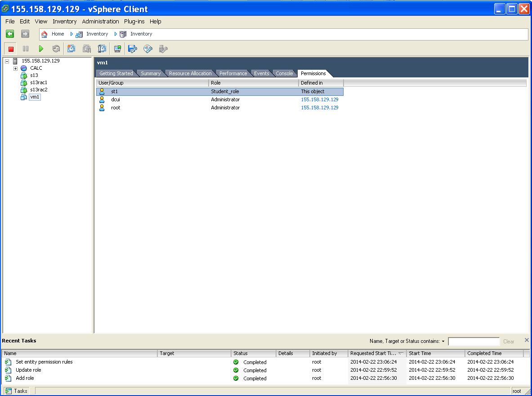Viewport: 532px width, 396px height.
Task: Open Snapshot Manager icon
Action: click(102, 49)
